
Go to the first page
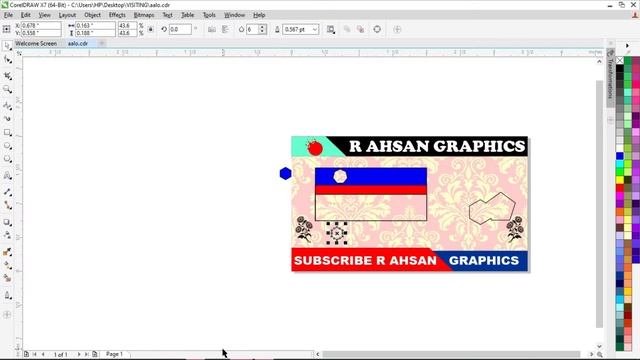click(34, 354)
